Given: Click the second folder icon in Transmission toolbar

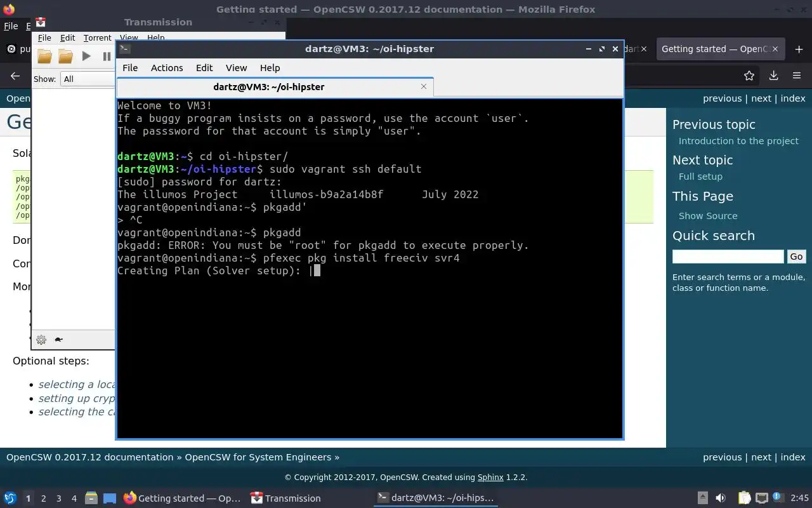Looking at the screenshot, I should tap(65, 57).
